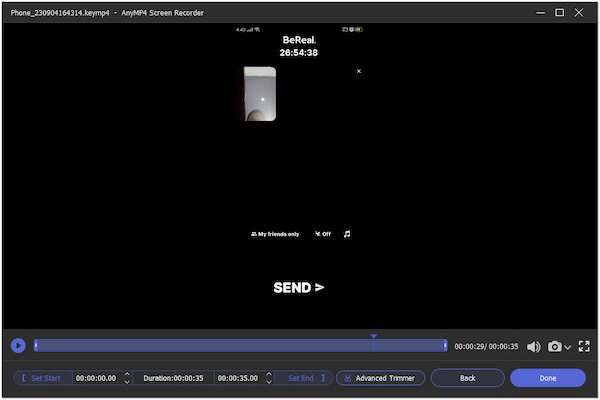Decrease the end time with down arrow
Viewport: 600px width, 400px height.
click(269, 382)
